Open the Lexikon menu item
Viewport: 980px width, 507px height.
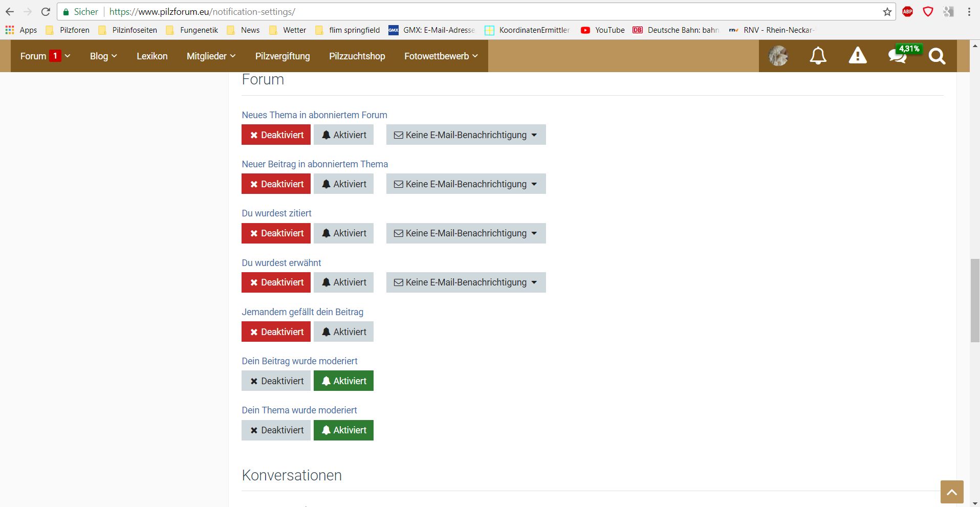(x=152, y=56)
